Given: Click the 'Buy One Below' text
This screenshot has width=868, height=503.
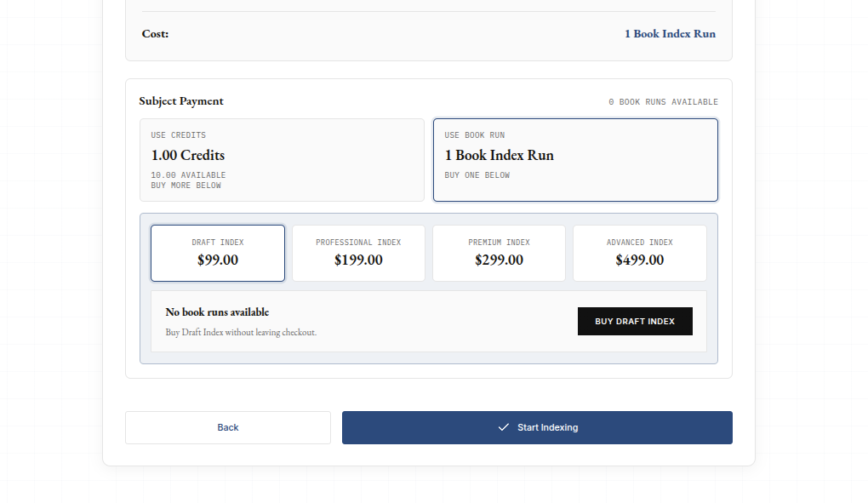Looking at the screenshot, I should pos(477,175).
